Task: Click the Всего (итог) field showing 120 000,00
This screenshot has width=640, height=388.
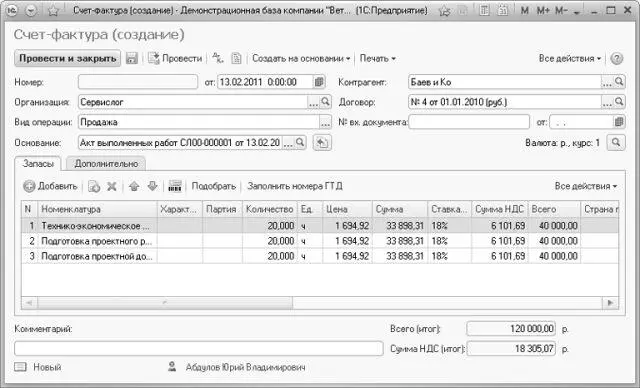Action: point(511,328)
